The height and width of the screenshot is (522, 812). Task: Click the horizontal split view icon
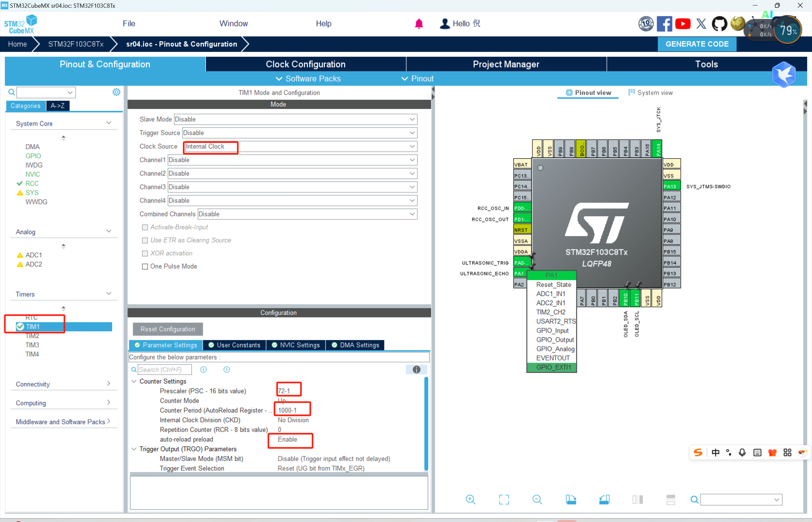(x=671, y=499)
